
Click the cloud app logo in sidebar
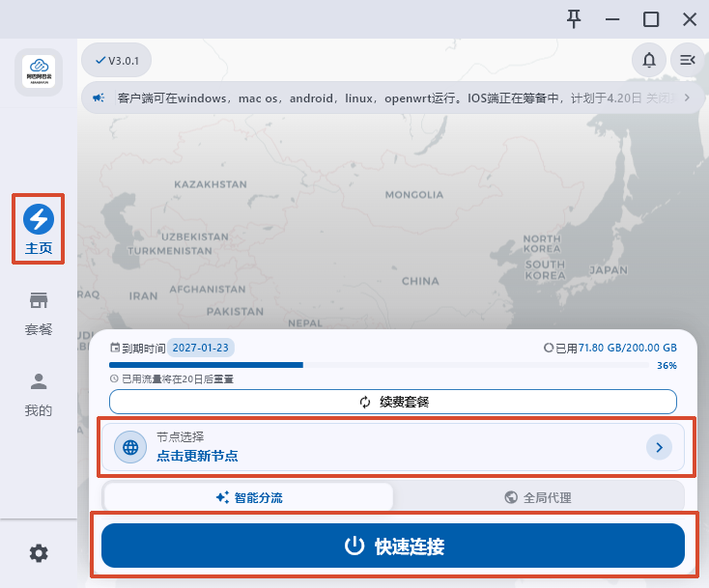(x=39, y=71)
